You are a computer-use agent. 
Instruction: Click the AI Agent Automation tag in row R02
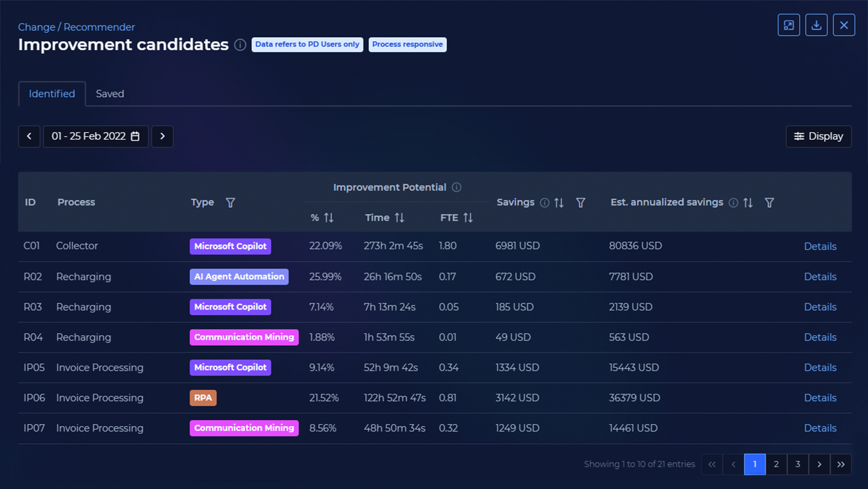(x=239, y=277)
